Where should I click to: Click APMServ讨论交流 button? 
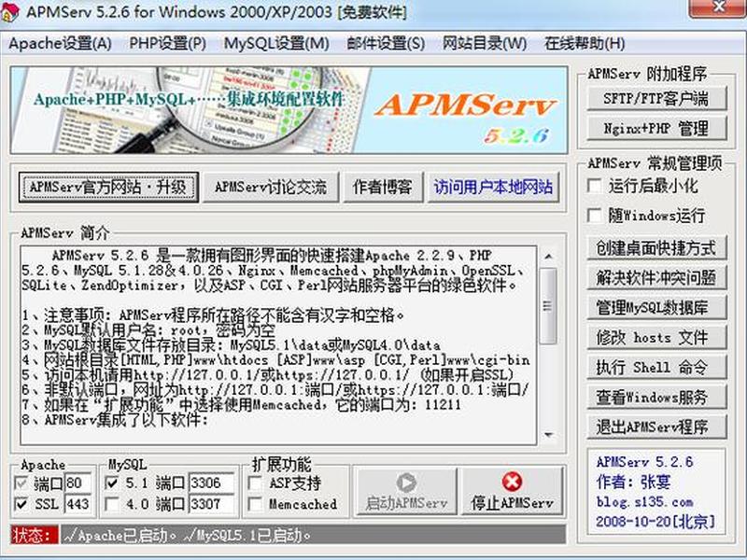coord(271,188)
